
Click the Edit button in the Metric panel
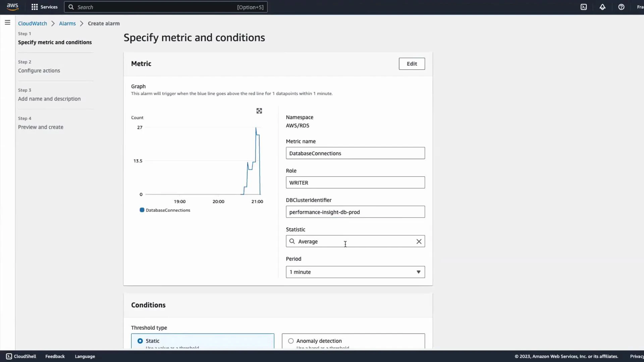[x=412, y=64]
